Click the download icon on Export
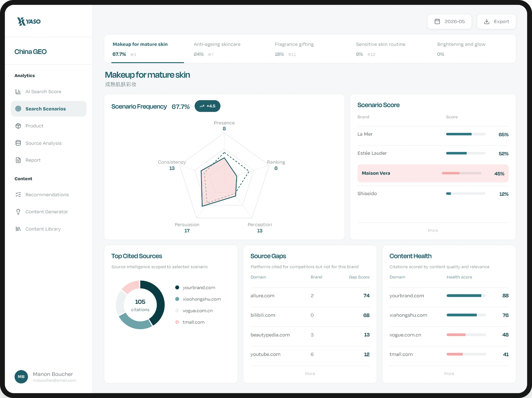 (487, 21)
